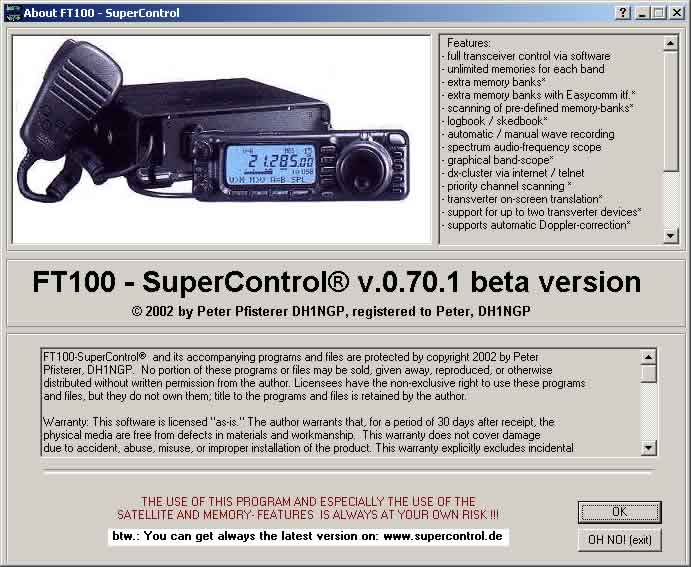Minimize the About FT100 window
This screenshot has height=567, width=691.
click(x=643, y=12)
